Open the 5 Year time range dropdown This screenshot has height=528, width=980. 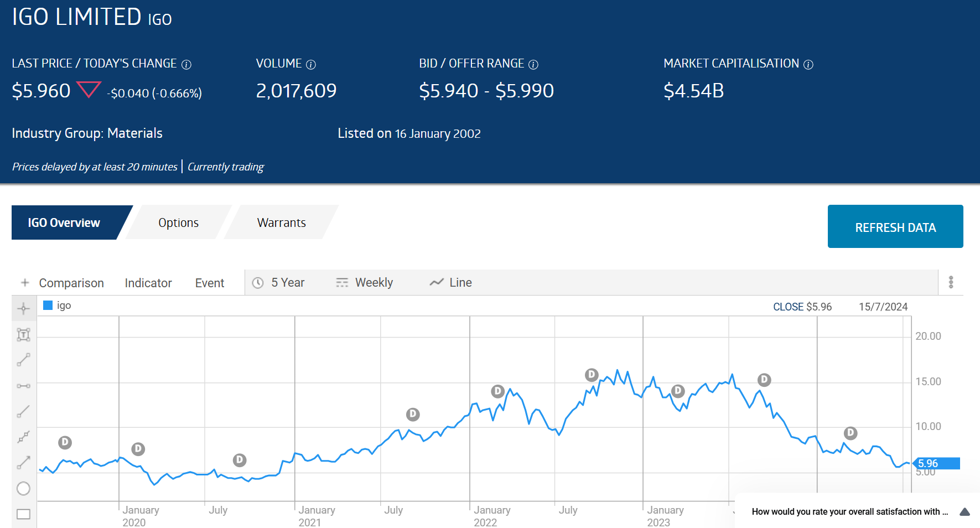pos(278,282)
